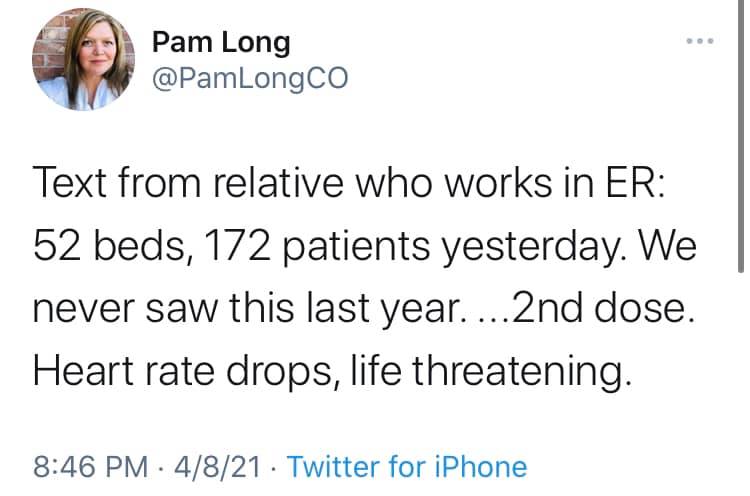Click the display name Pam Long
This screenshot has height=496, width=750.
[x=221, y=43]
